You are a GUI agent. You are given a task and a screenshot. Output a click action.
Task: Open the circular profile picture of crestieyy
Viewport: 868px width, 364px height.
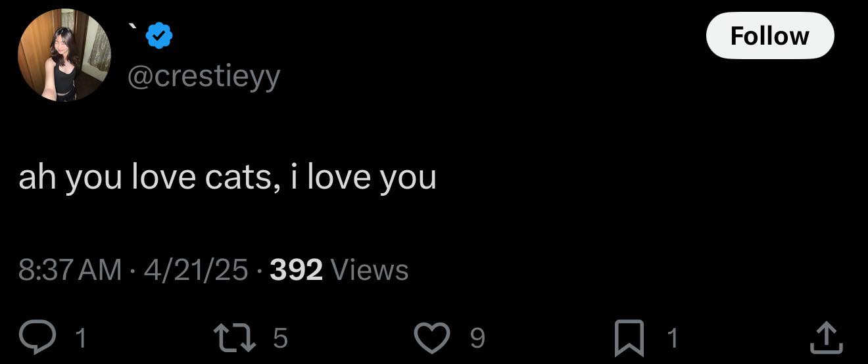coord(65,55)
